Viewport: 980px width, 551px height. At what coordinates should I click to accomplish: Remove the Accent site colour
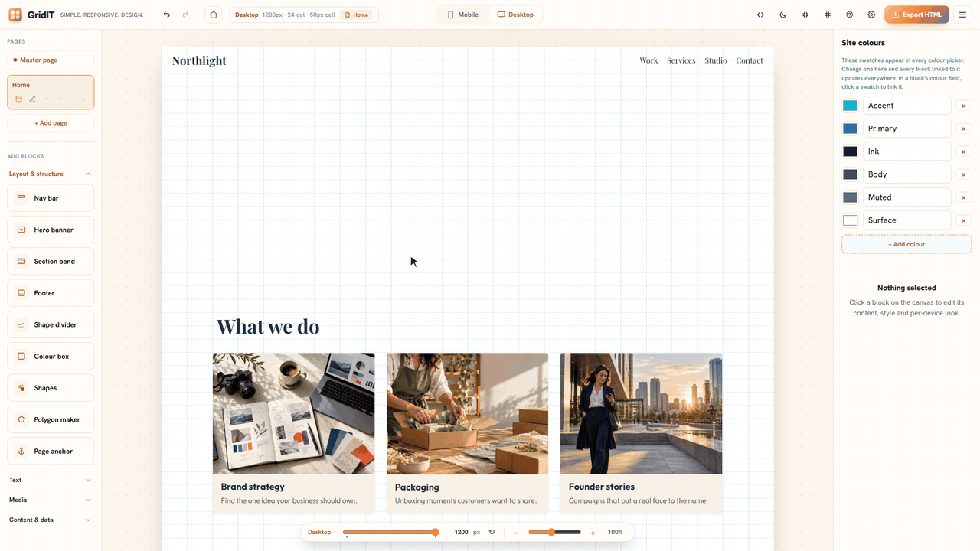tap(964, 106)
